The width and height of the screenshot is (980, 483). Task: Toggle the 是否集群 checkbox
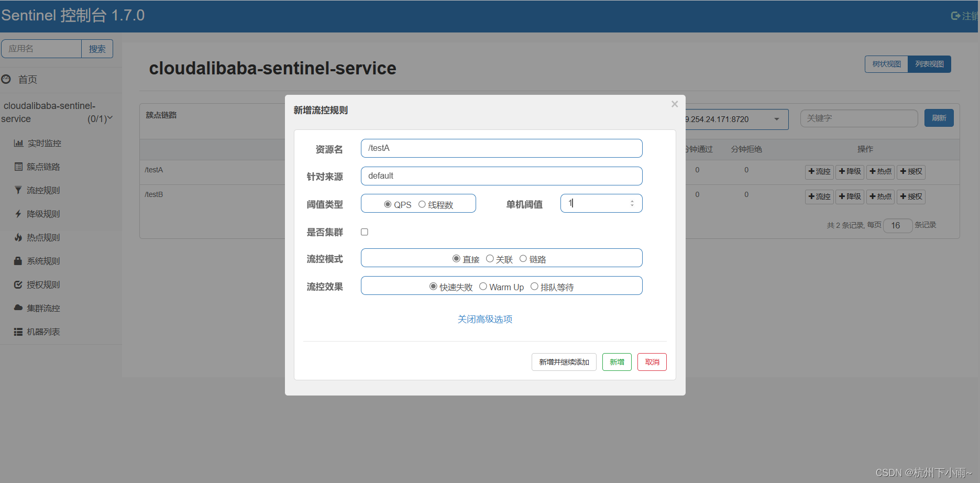point(365,232)
